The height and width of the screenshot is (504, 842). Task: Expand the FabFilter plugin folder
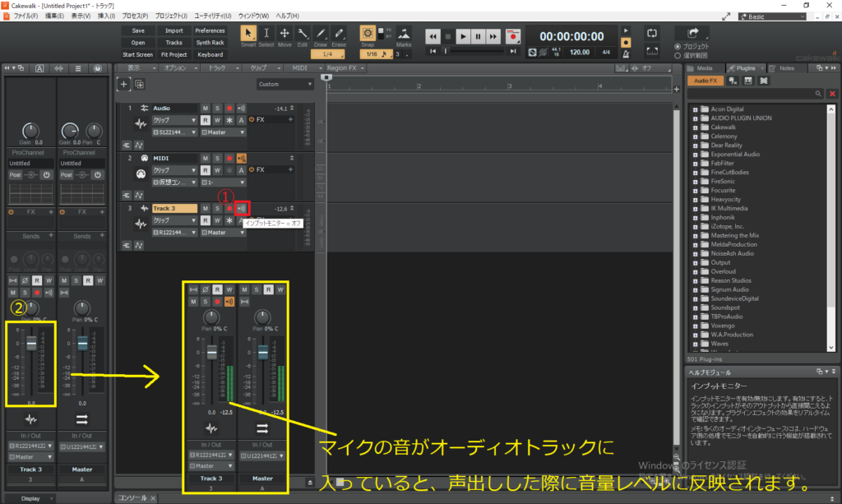(694, 163)
